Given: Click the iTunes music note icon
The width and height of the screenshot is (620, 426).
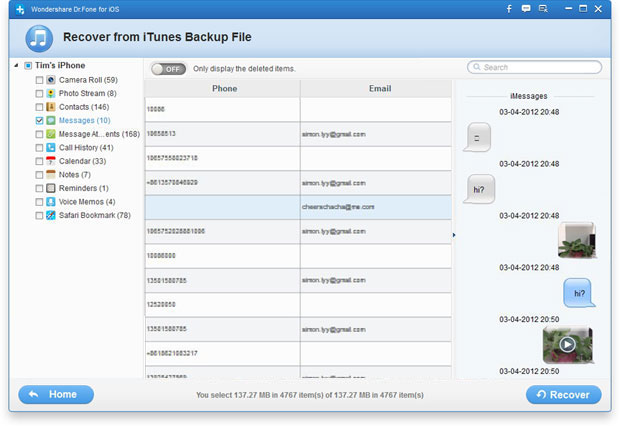Looking at the screenshot, I should [x=39, y=38].
